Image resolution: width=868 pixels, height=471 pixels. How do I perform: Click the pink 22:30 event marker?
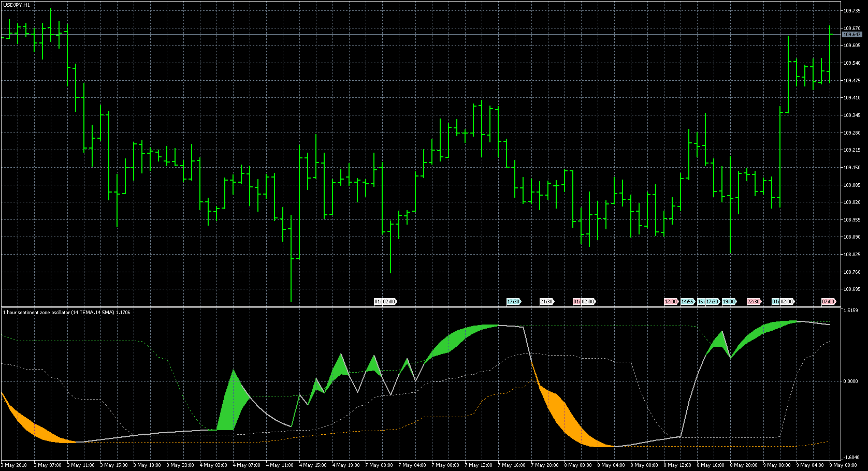tap(754, 302)
